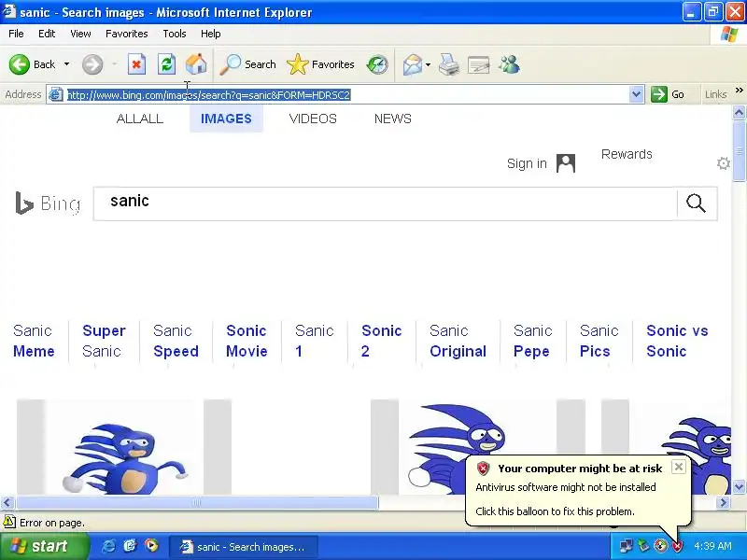Click the Bing logo

click(x=48, y=203)
